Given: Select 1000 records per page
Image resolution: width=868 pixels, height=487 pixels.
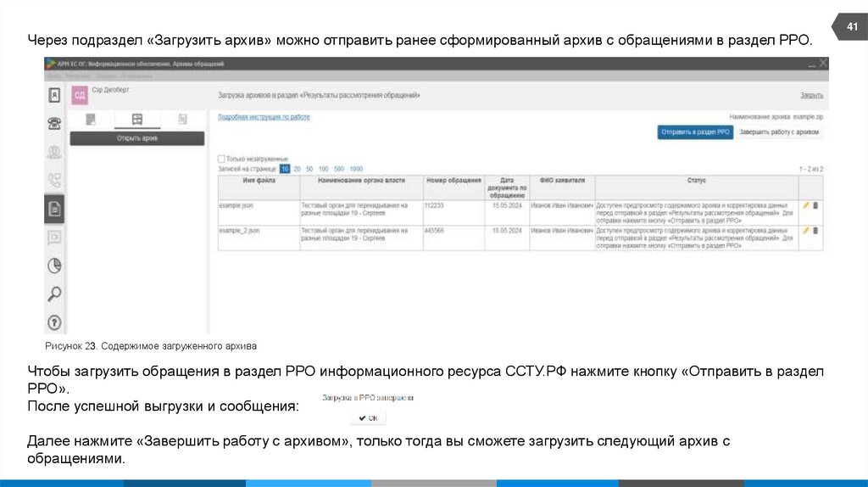Looking at the screenshot, I should [x=357, y=169].
